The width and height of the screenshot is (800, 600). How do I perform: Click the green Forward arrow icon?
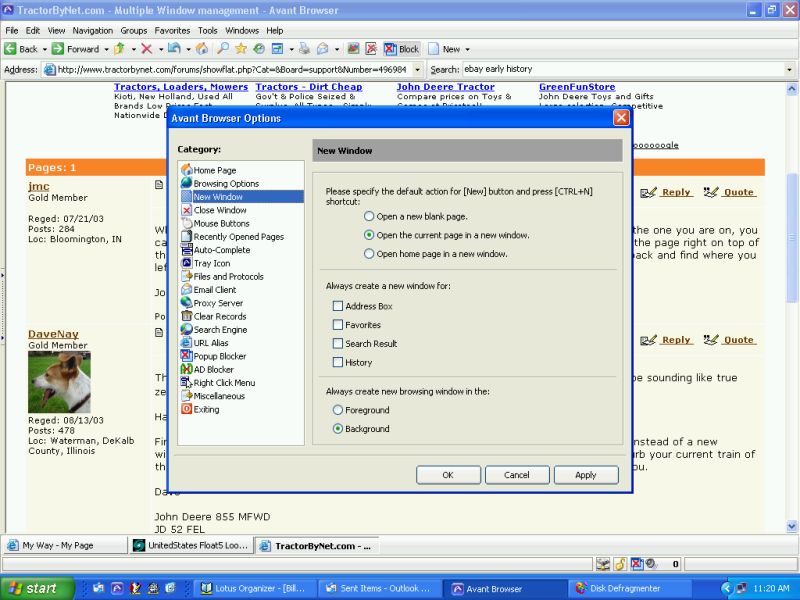pyautogui.click(x=58, y=49)
